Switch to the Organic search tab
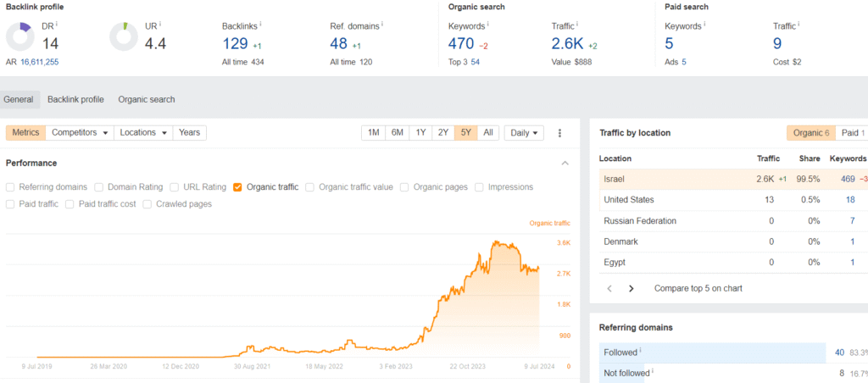The height and width of the screenshot is (383, 868). 147,99
